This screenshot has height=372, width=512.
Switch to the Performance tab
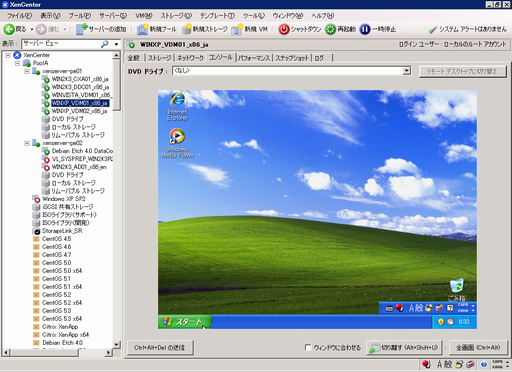point(254,58)
